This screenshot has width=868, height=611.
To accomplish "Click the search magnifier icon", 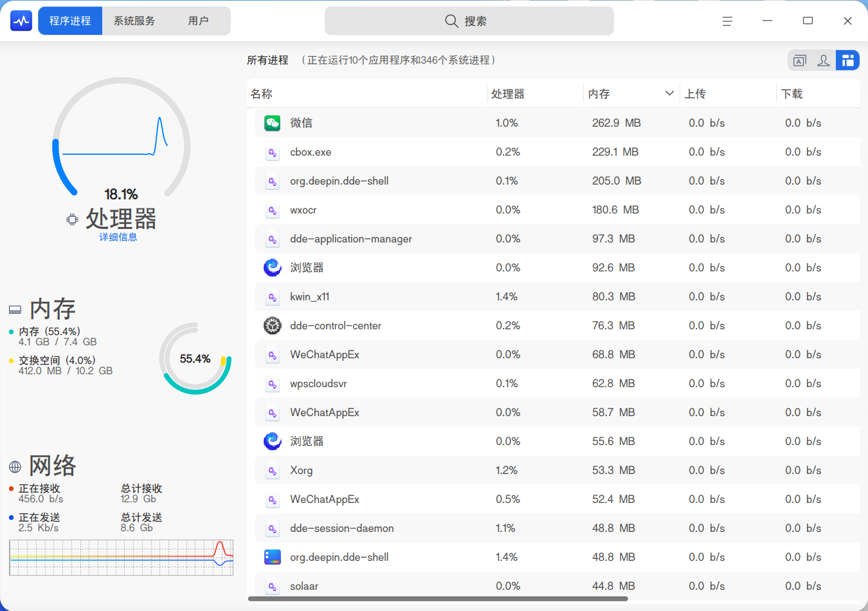I will [x=451, y=21].
